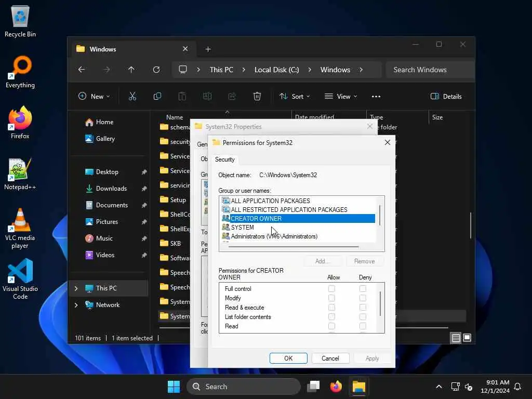Click the group names horizontal scrollbar
Image resolution: width=532 pixels, height=399 pixels.
(294, 247)
